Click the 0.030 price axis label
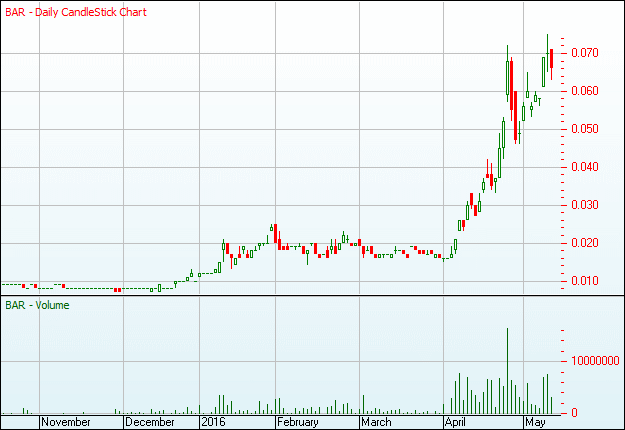625x430 pixels. pyautogui.click(x=585, y=205)
